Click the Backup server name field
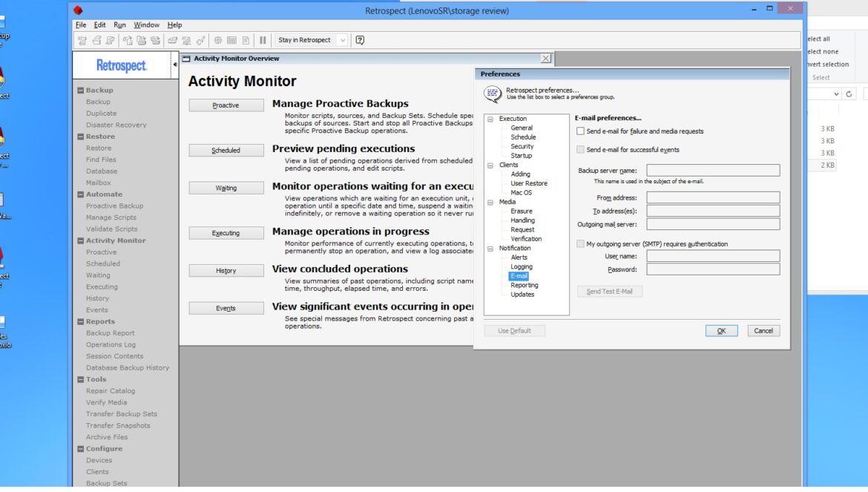The image size is (868, 492). tap(713, 171)
